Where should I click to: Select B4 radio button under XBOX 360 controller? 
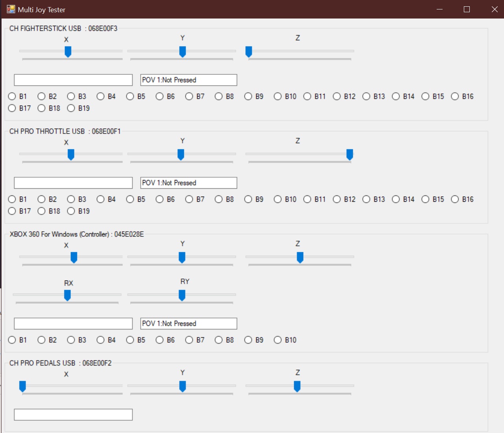pyautogui.click(x=106, y=340)
